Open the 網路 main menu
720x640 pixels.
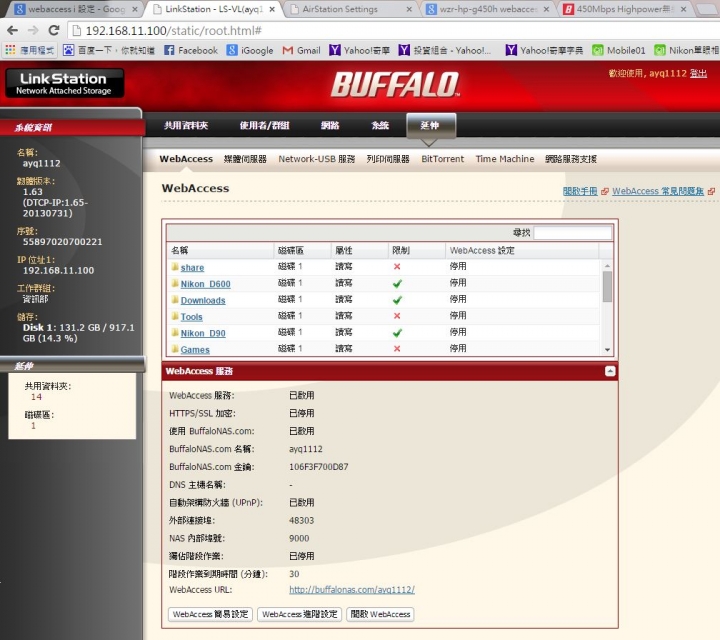330,125
